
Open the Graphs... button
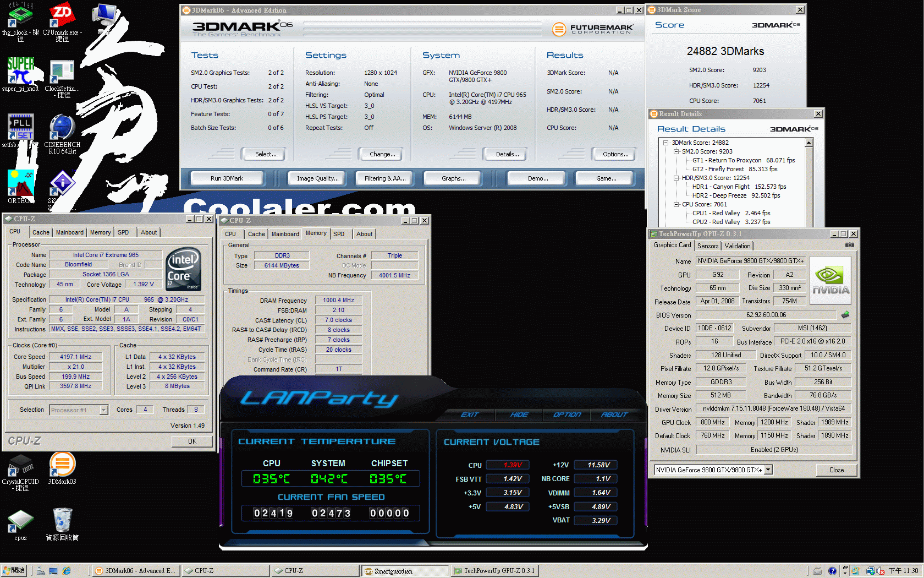tap(453, 178)
